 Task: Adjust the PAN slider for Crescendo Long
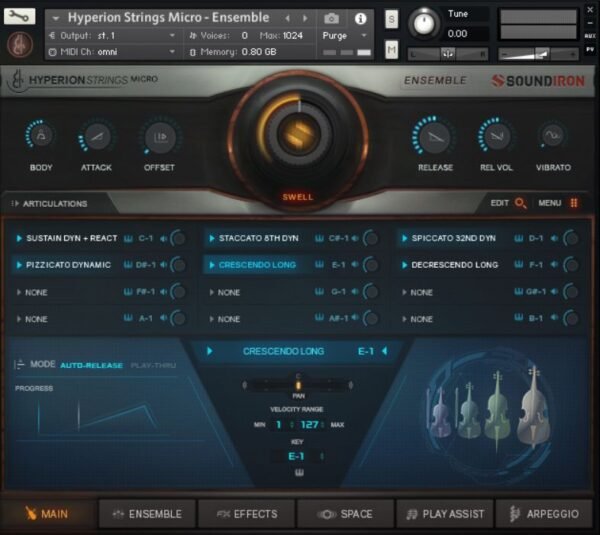(x=298, y=385)
